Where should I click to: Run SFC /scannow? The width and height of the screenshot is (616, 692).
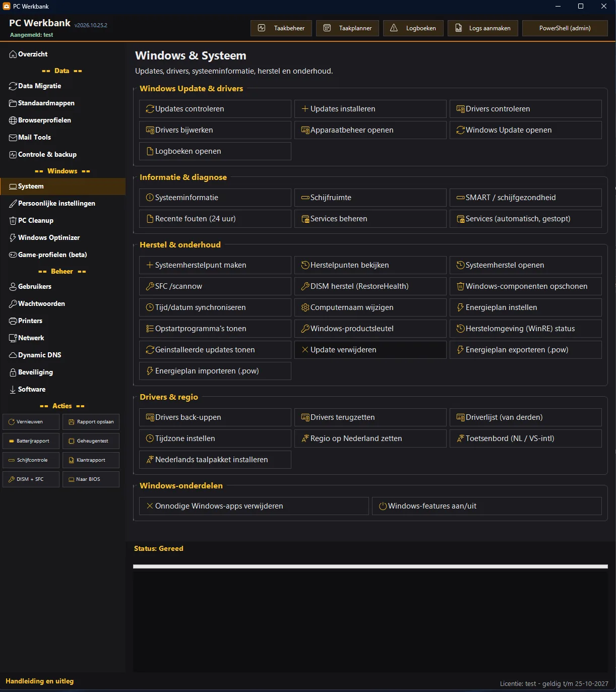(x=215, y=286)
